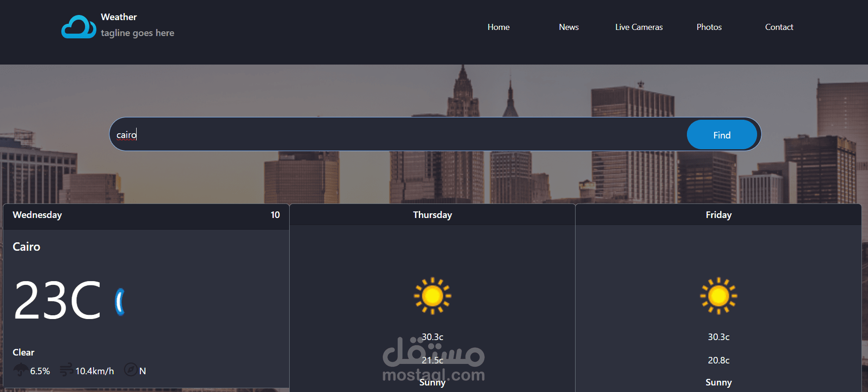This screenshot has width=868, height=392.
Task: Open the Contact menu item
Action: (x=779, y=27)
